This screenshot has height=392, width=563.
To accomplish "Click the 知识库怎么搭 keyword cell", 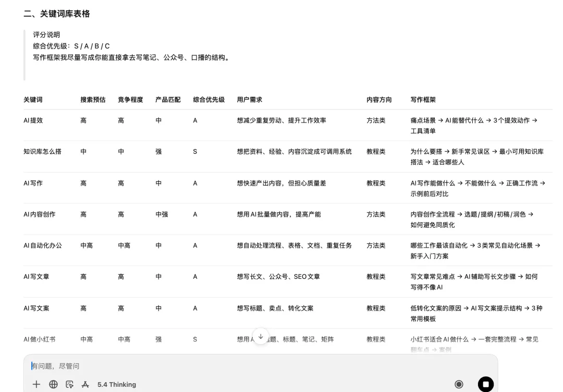I will (x=42, y=152).
